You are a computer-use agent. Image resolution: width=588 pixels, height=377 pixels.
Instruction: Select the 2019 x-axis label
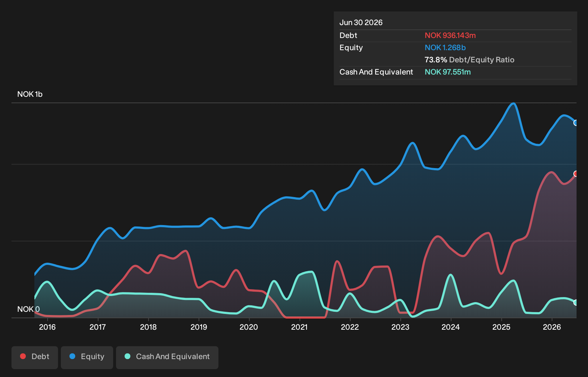click(x=199, y=327)
